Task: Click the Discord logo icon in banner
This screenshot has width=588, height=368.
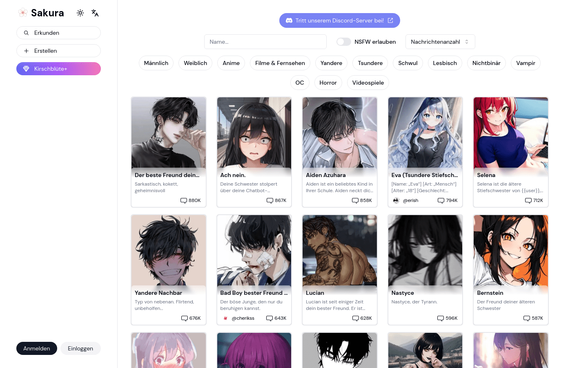Action: click(289, 20)
